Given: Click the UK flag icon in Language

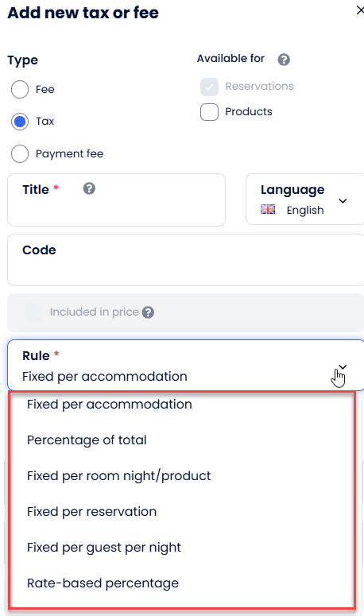Looking at the screenshot, I should coord(268,209).
